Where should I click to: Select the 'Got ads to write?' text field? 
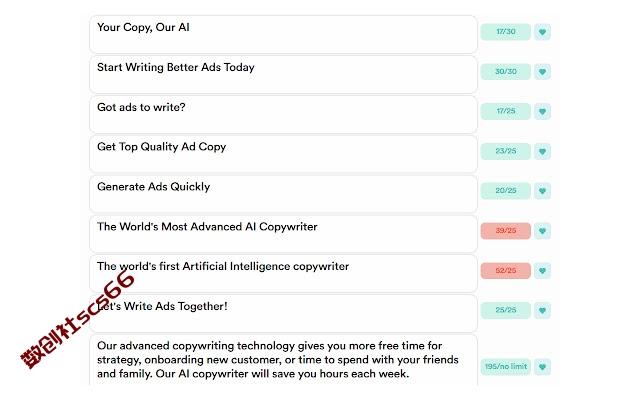pos(283,114)
